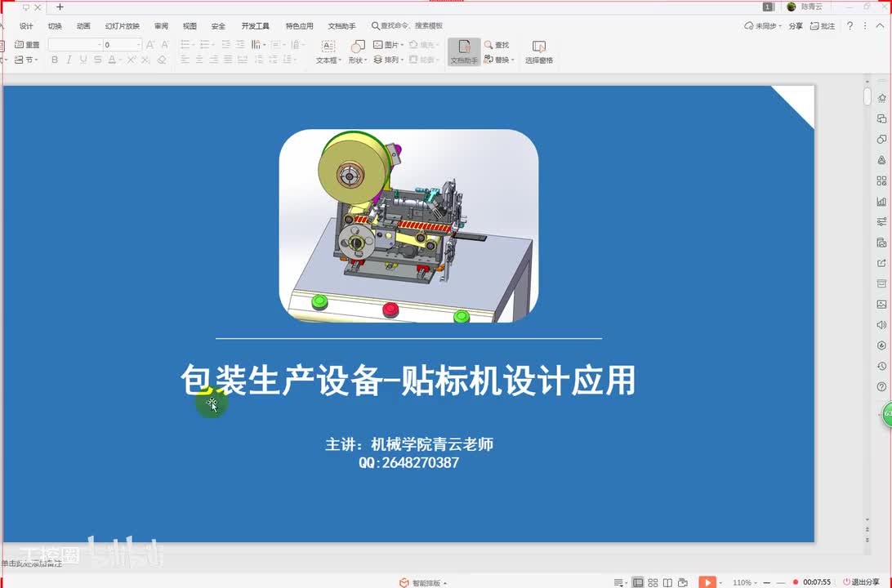Switch to the 审阅 (Review) tab
The width and height of the screenshot is (892, 588).
click(x=161, y=26)
